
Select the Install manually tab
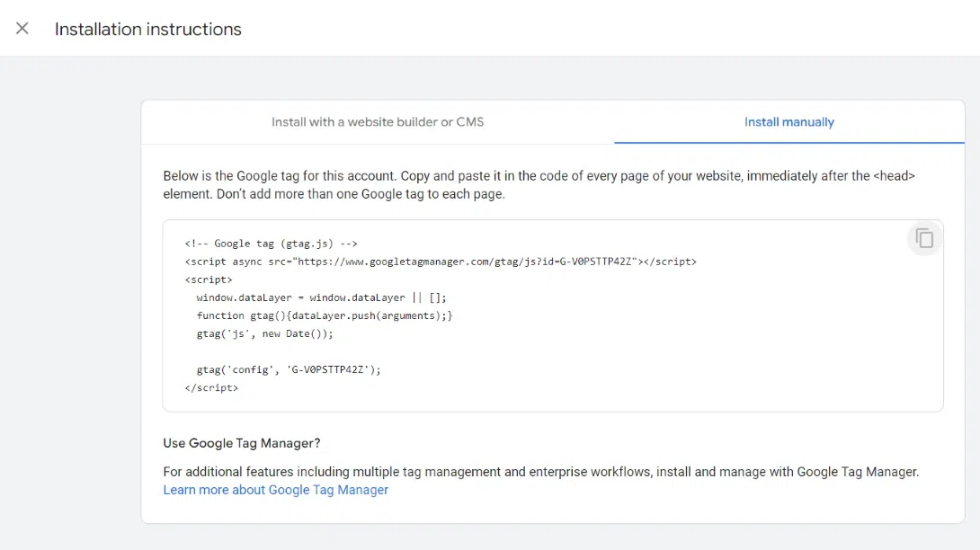pyautogui.click(x=788, y=122)
